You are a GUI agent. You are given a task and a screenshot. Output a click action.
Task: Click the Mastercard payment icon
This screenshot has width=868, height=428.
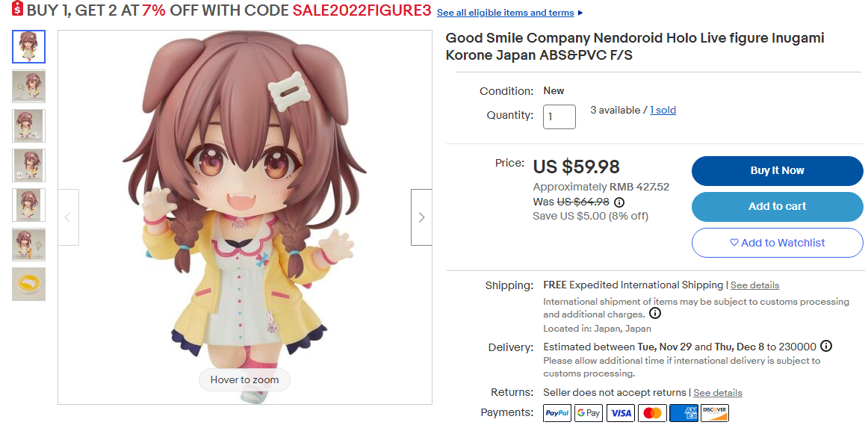click(x=652, y=413)
